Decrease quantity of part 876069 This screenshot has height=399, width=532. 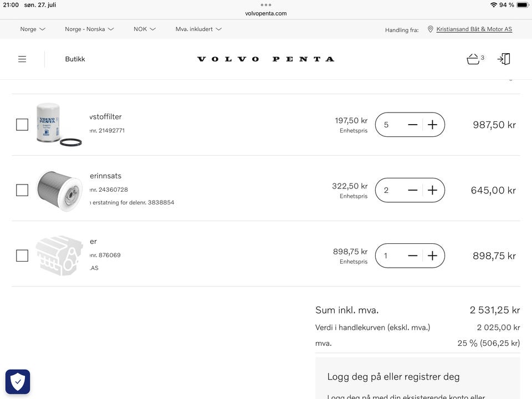pyautogui.click(x=412, y=255)
